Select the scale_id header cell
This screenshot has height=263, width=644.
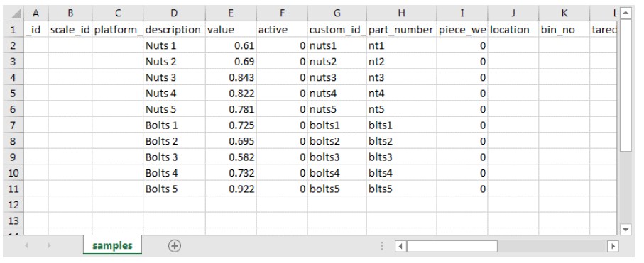coord(70,30)
